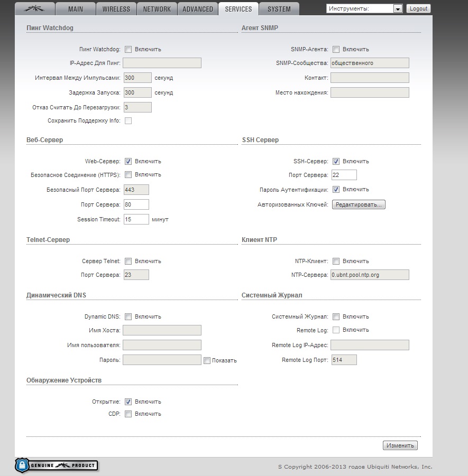
Task: Click the IP-Адрес Для Пинг field
Action: [162, 63]
